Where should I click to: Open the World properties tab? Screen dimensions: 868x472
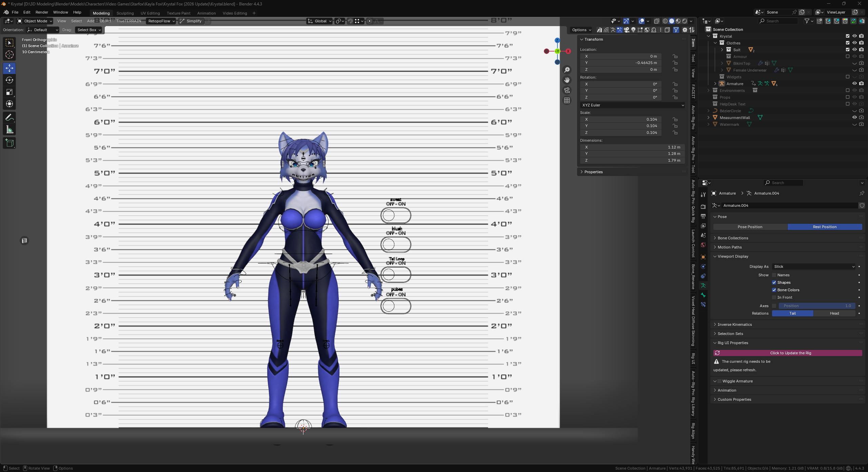click(703, 245)
